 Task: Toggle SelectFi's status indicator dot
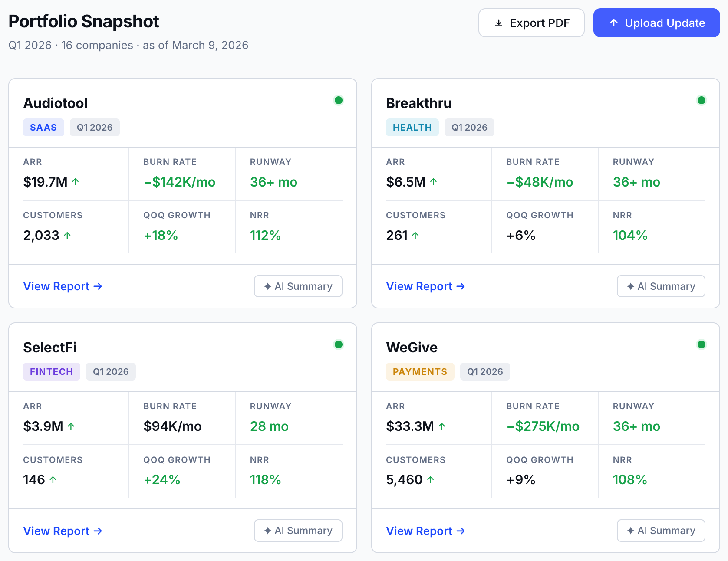click(x=339, y=344)
